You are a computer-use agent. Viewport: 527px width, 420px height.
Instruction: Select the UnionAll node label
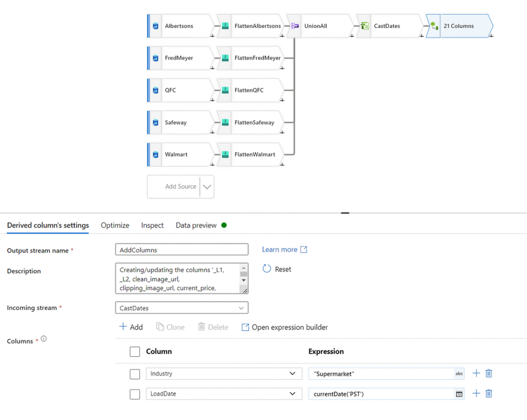315,26
